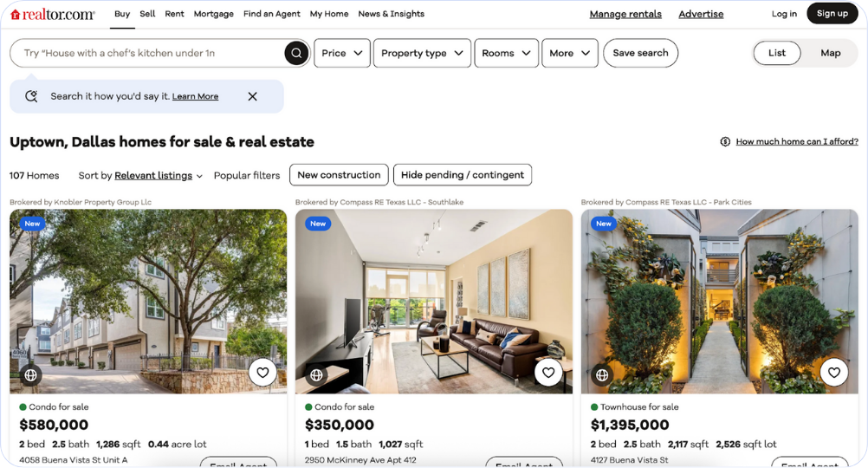Favorite the $350,000 condo listing
Screen dimensions: 868x468
[548, 372]
